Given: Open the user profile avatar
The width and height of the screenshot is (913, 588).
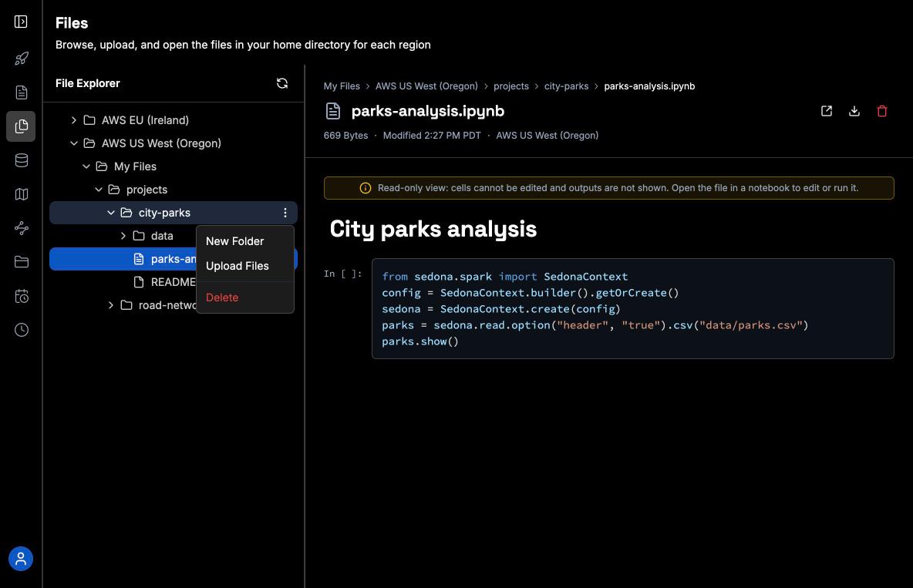Looking at the screenshot, I should coord(21,559).
